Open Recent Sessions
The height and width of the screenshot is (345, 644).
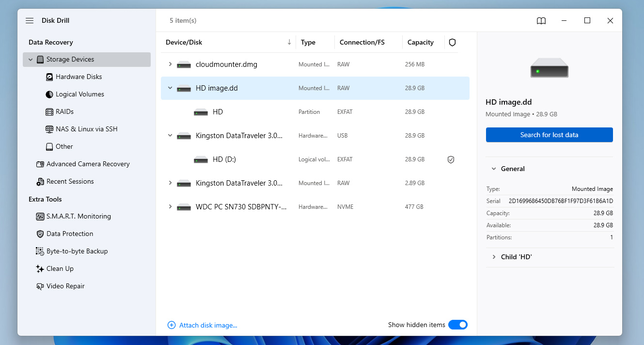(x=70, y=182)
